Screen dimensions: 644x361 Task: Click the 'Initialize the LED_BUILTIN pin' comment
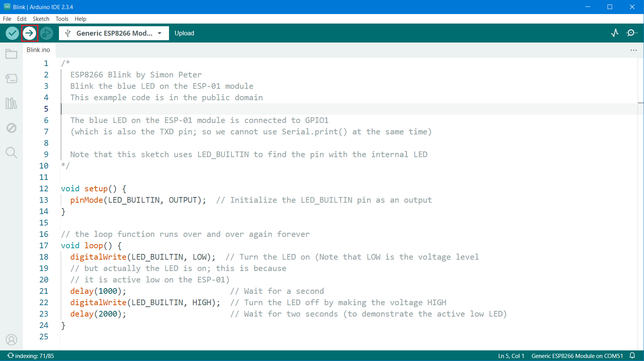324,200
